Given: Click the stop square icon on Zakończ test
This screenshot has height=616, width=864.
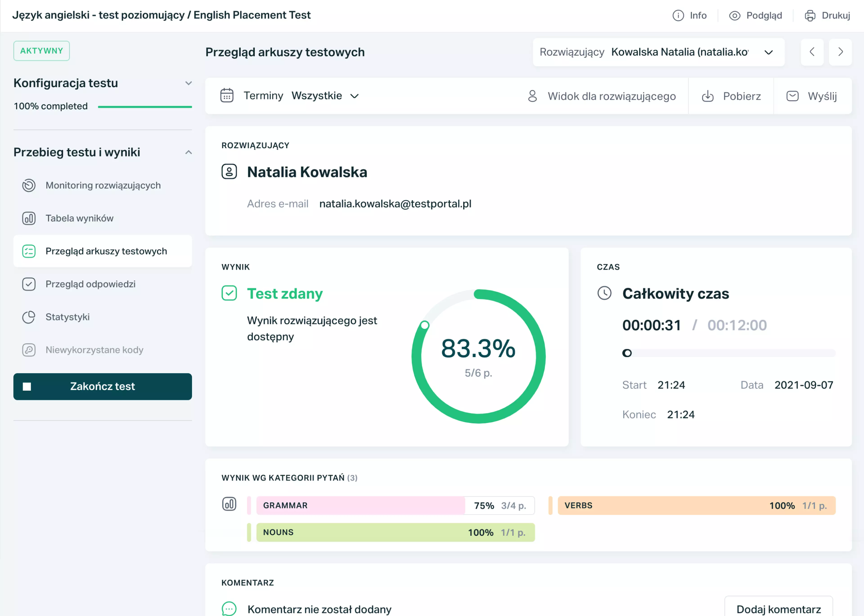Looking at the screenshot, I should click(27, 387).
